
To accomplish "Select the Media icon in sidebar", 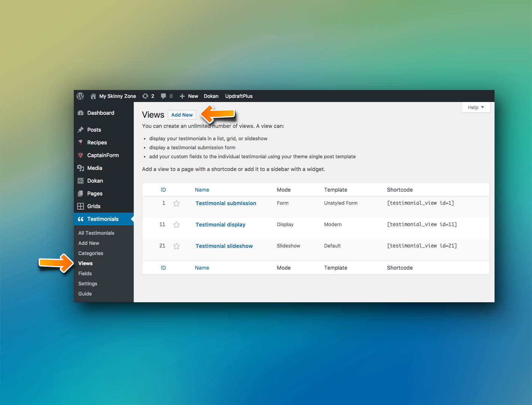I will tap(81, 168).
